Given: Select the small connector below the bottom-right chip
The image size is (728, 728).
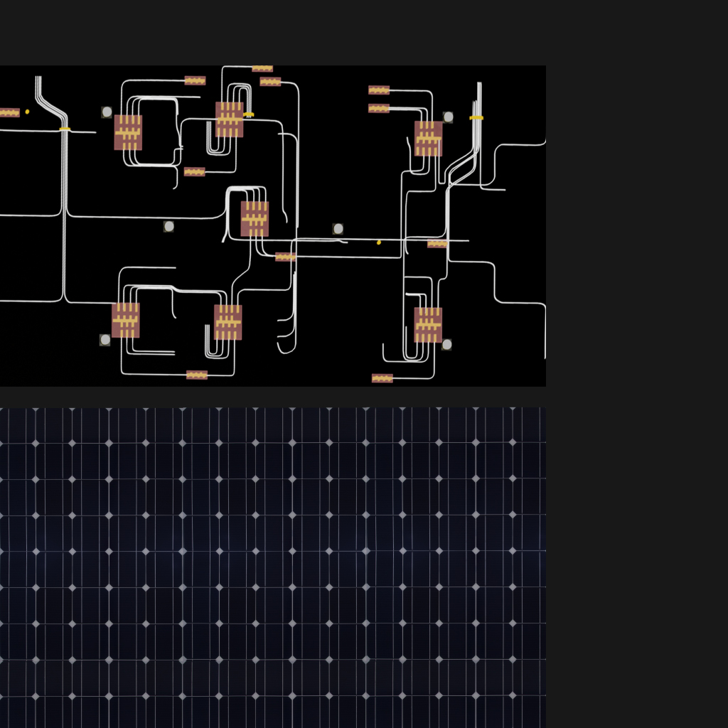Looking at the screenshot, I should (382, 378).
